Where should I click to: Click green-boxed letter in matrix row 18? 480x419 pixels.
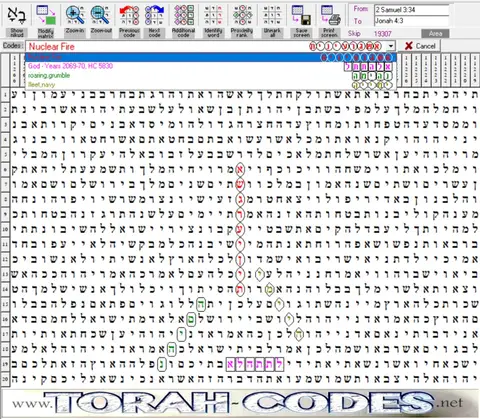coord(171,349)
